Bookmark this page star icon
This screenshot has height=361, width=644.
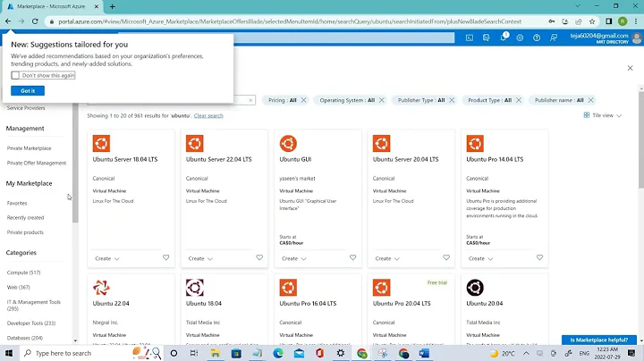point(592,21)
